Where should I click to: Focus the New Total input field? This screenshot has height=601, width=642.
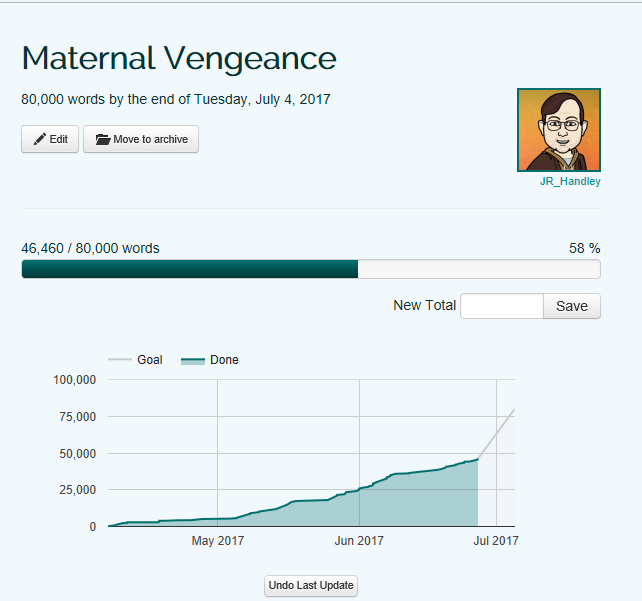501,306
